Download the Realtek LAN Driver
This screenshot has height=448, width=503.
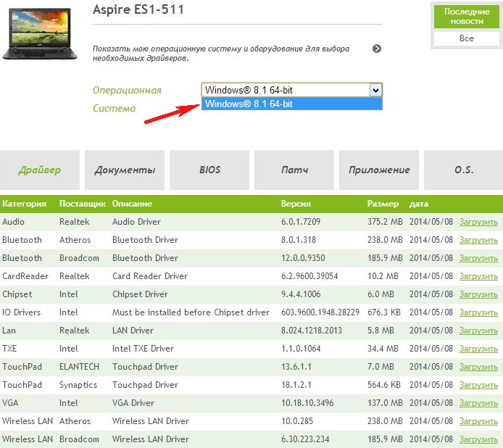point(478,331)
